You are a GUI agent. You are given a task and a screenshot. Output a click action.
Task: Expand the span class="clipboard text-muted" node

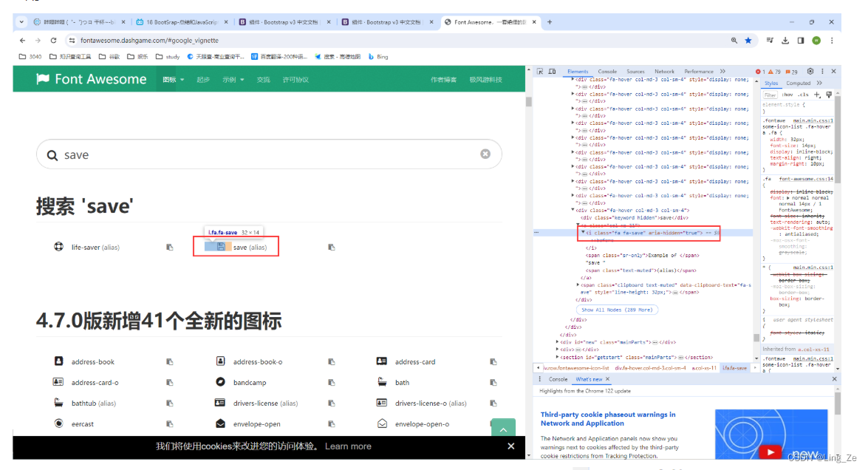(x=578, y=285)
